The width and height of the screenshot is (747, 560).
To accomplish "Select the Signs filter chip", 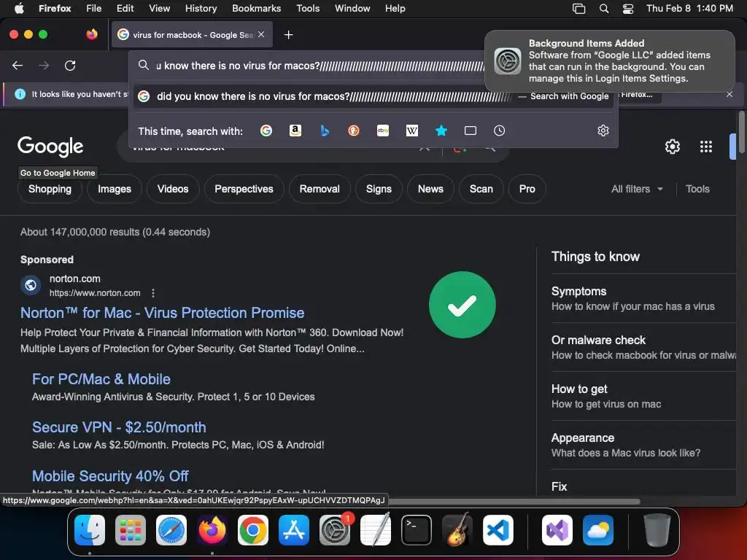I will 379,189.
